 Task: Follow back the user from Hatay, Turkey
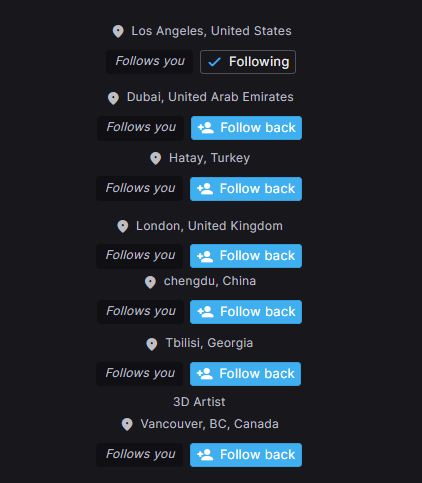246,189
